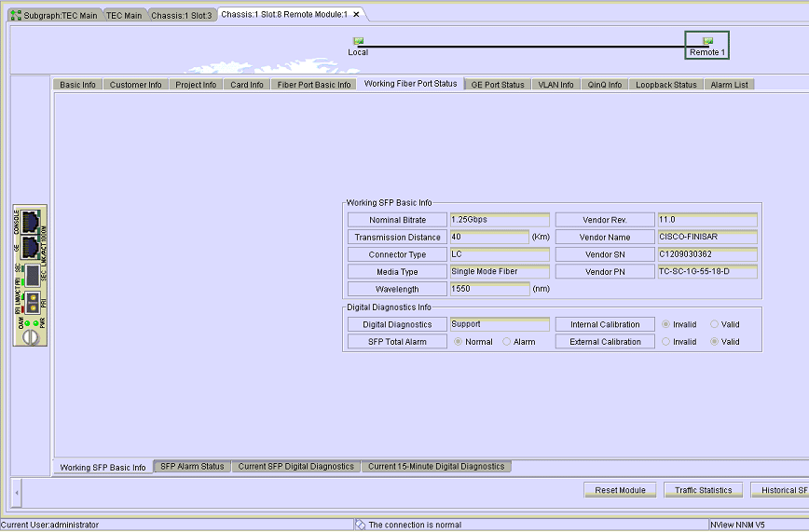Click the Connector Type field LC
Viewport: 809px width, 532px height.
click(500, 254)
